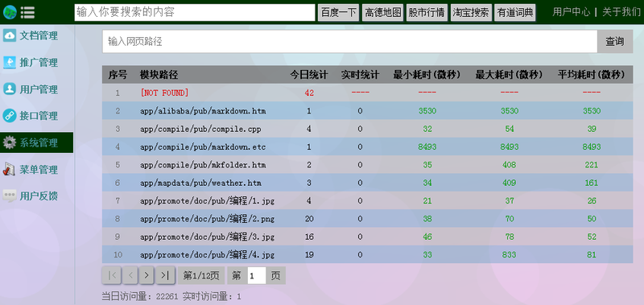This screenshot has height=305, width=644.
Task: Go to the last page button
Action: [166, 275]
